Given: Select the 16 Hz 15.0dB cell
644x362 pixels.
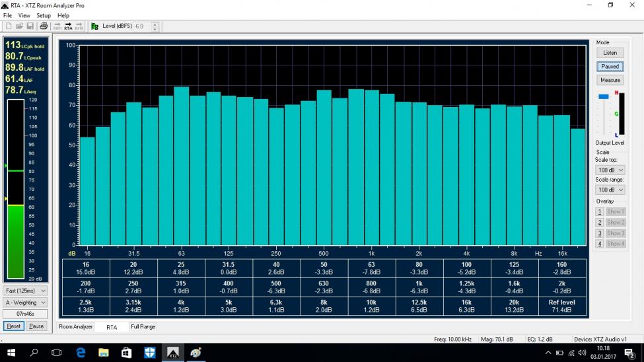Looking at the screenshot, I should tap(86, 268).
